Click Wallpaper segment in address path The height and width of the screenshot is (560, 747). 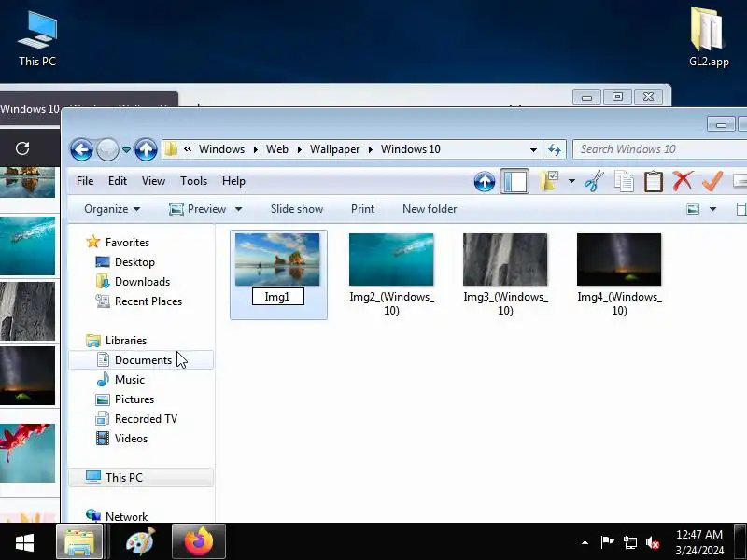pyautogui.click(x=334, y=149)
